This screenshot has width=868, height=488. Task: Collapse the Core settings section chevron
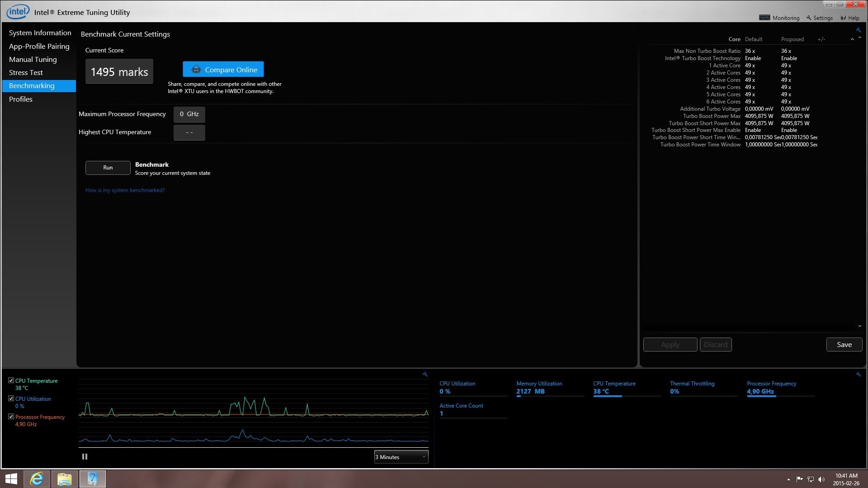coord(852,39)
